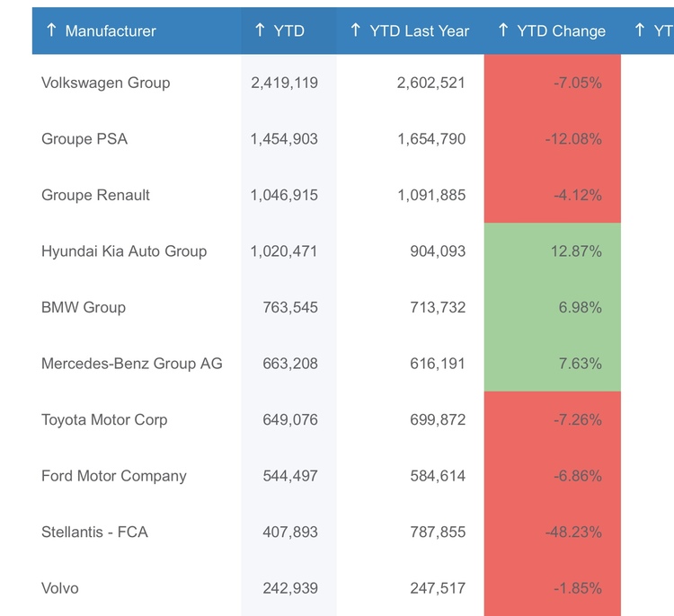Click last year value 616,191
The image size is (674, 616).
pyautogui.click(x=438, y=364)
